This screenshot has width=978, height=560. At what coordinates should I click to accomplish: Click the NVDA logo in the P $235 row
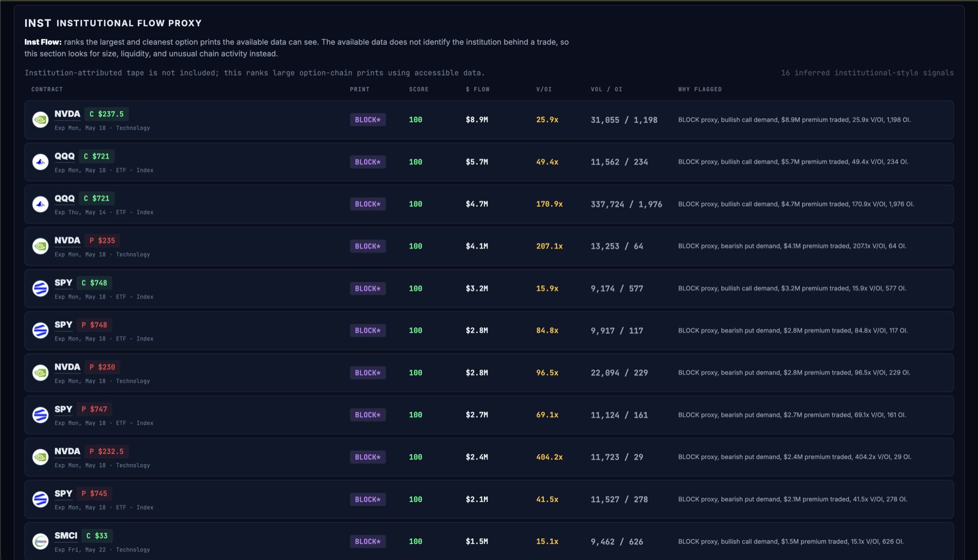pyautogui.click(x=40, y=246)
